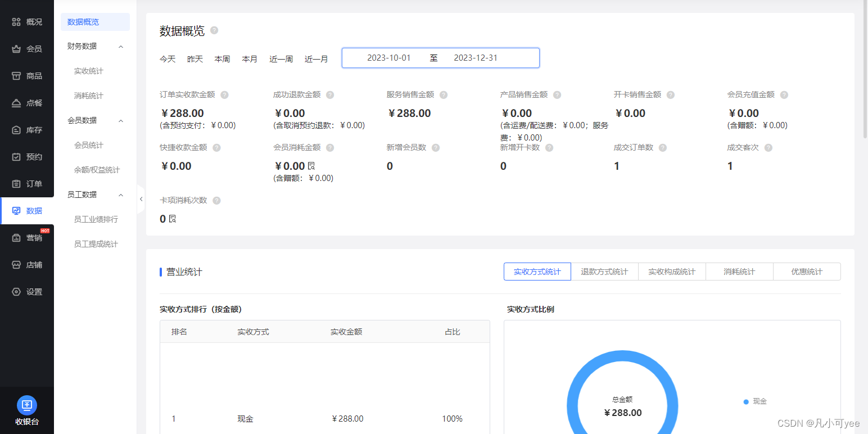868x434 pixels.
Task: Collapse the 财务数据 menu group arrow
Action: (121, 46)
